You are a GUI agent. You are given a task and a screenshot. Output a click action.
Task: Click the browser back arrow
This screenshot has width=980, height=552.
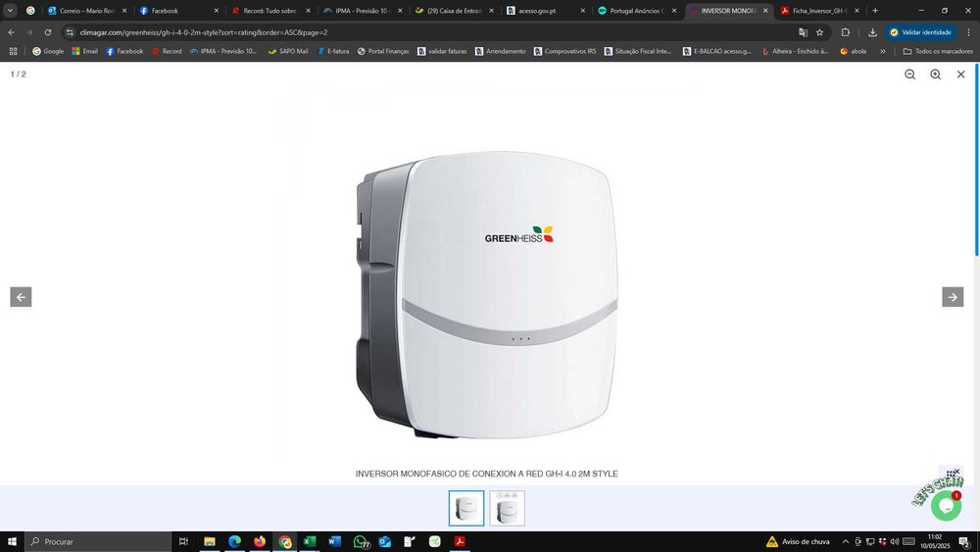[x=11, y=32]
